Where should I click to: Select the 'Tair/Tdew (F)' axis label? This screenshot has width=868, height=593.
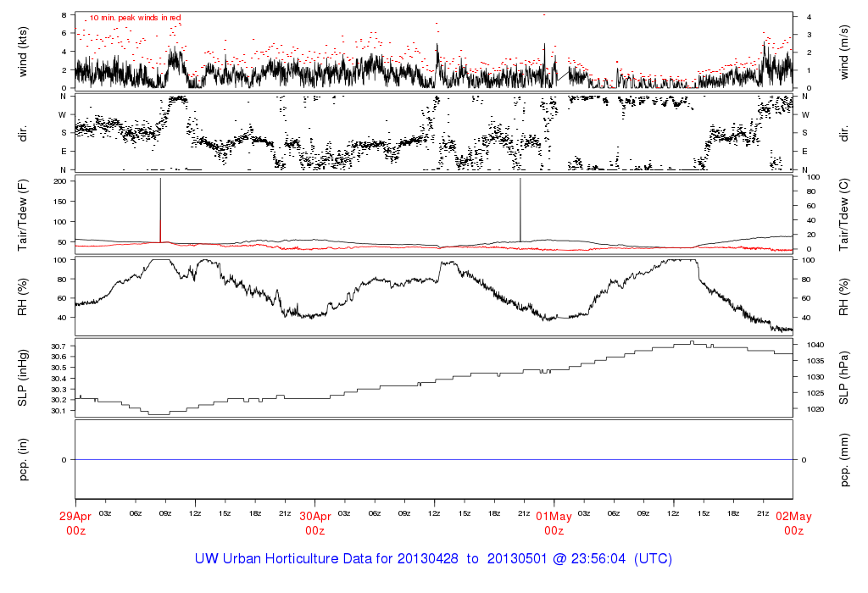click(x=23, y=214)
